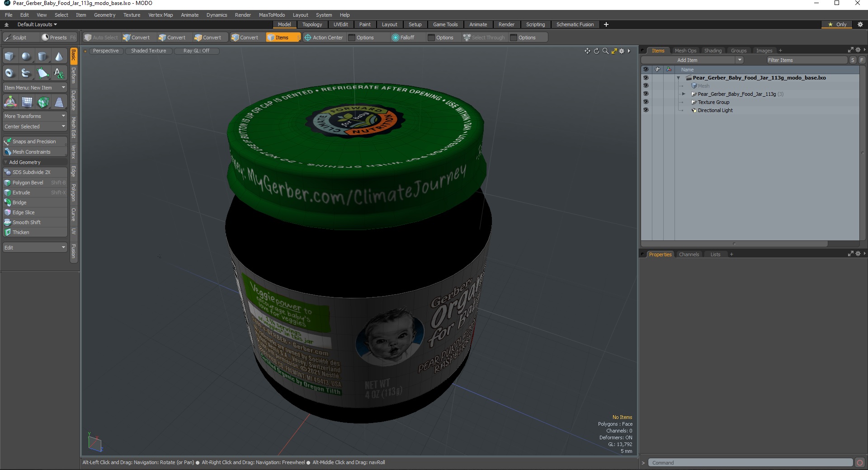Click the green rotate-cube tool icon
The image size is (868, 470).
click(43, 102)
